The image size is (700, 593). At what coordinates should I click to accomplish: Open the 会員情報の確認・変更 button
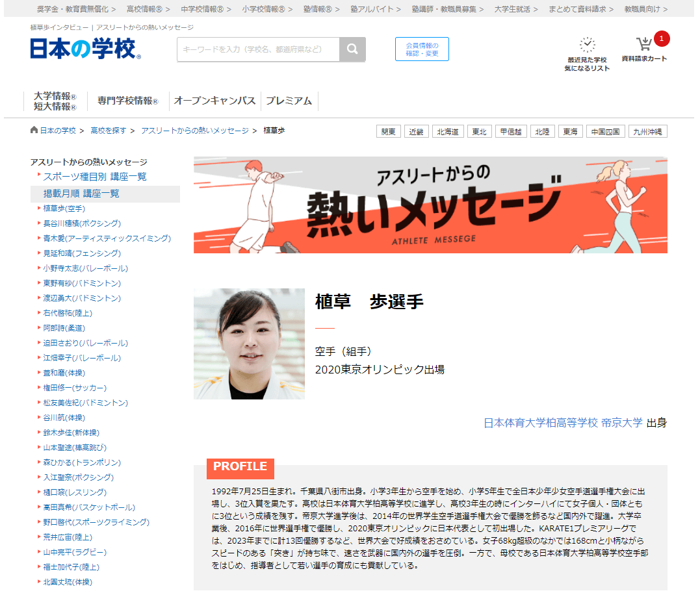coord(421,49)
